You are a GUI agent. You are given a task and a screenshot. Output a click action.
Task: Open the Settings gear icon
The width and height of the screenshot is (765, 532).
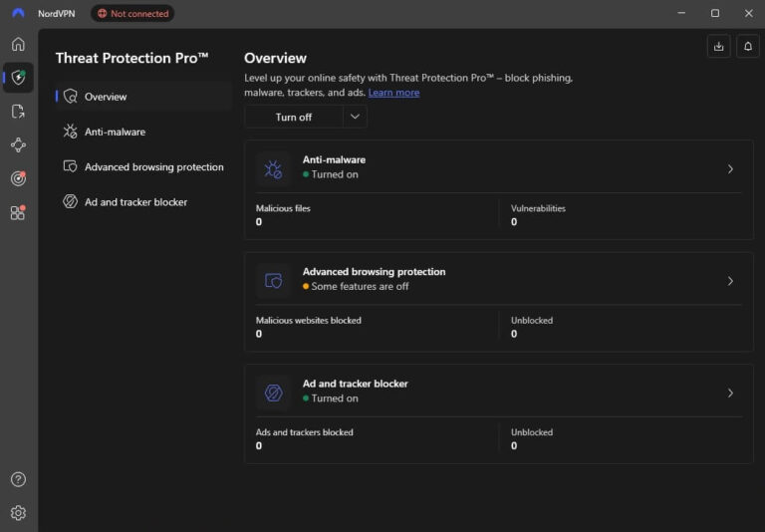click(x=18, y=513)
